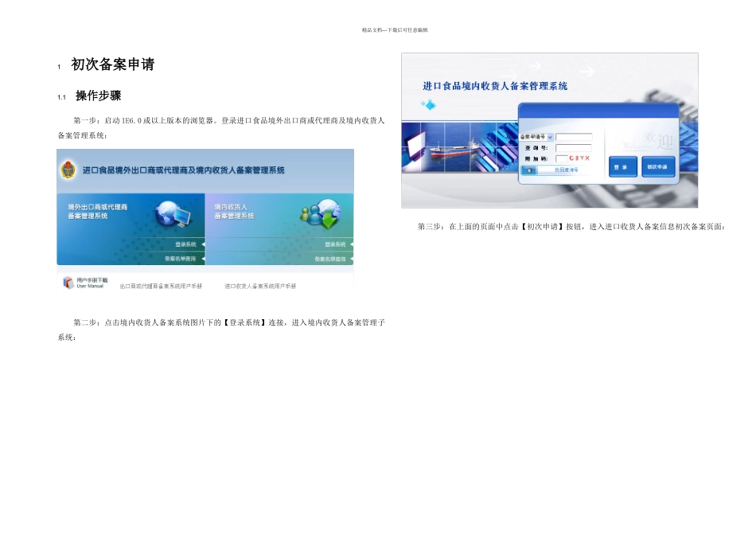Click the page header text at top center

(395, 30)
